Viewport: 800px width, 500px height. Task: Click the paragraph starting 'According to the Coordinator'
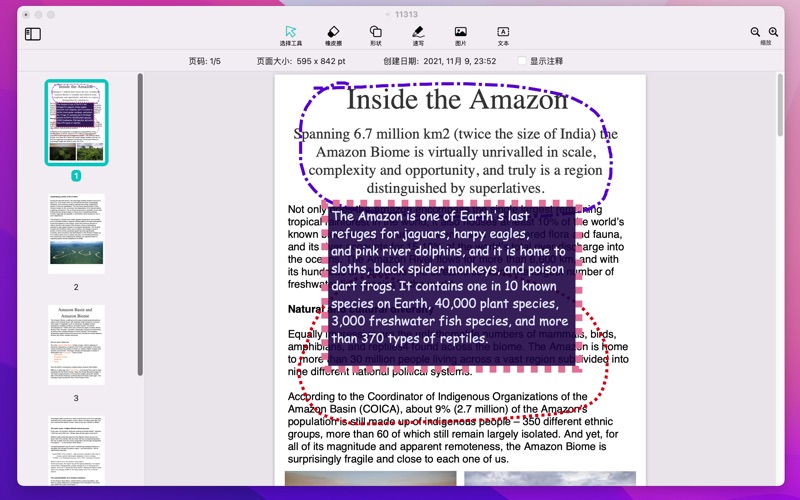pos(453,428)
